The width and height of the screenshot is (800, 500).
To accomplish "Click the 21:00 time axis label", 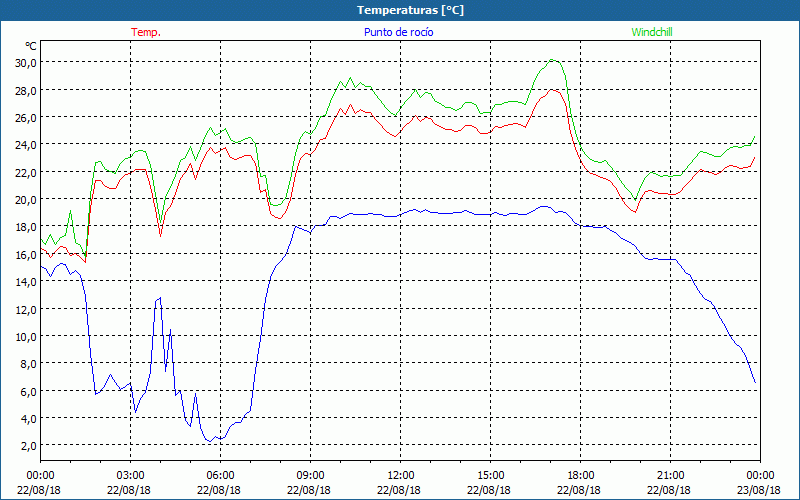I will (670, 476).
